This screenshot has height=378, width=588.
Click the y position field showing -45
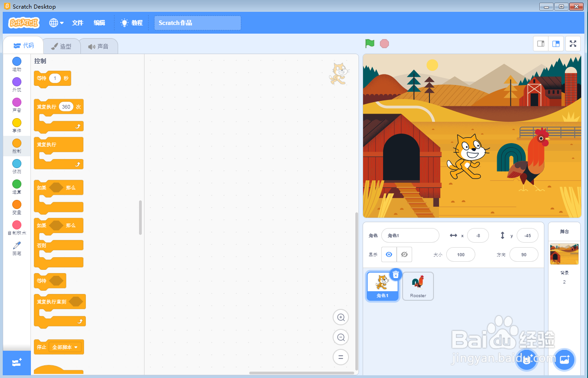tap(528, 235)
